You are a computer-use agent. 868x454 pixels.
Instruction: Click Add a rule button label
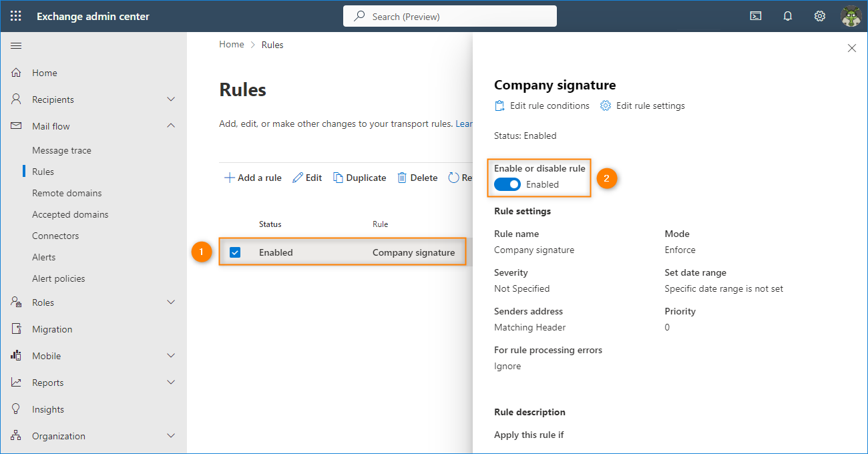[x=260, y=178]
